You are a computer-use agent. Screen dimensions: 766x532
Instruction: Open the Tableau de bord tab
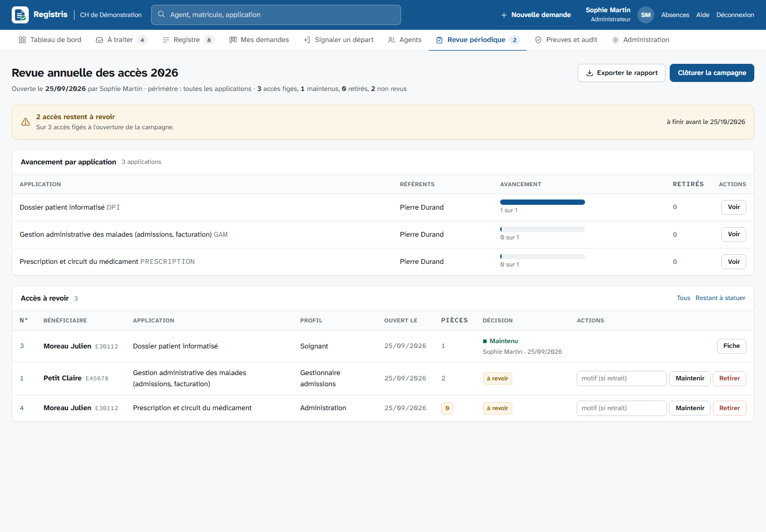[50, 40]
